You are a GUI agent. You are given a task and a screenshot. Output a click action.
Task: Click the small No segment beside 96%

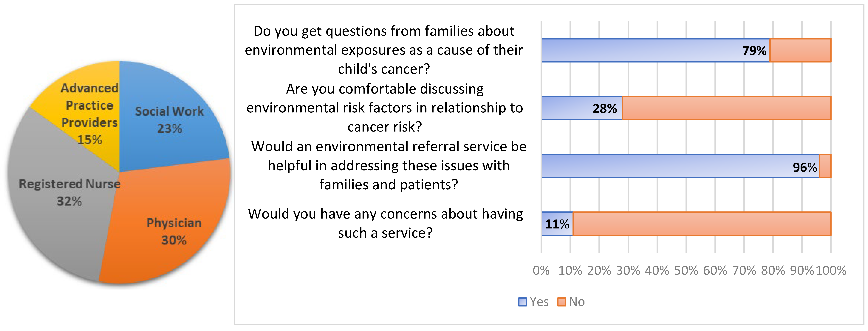click(825, 166)
